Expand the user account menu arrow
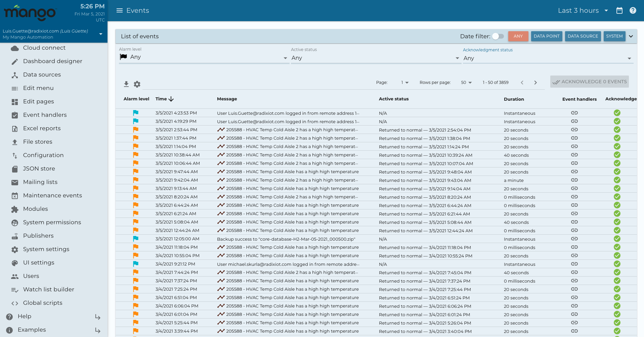Viewport: 644px width, 337px height. [101, 34]
